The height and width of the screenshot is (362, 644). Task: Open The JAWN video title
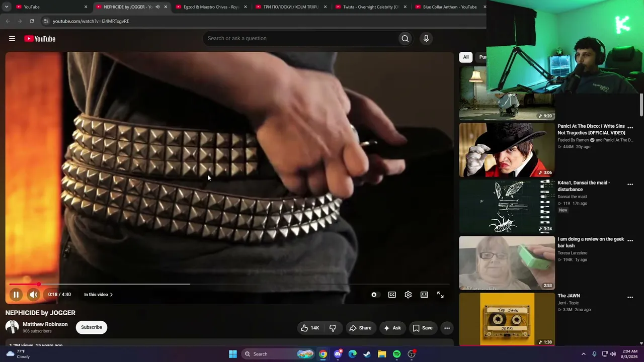coord(569,296)
